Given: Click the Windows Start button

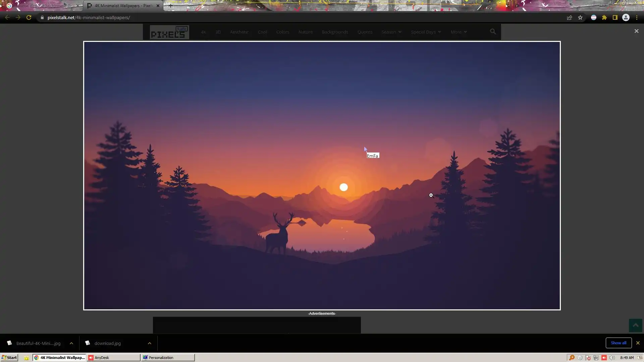Looking at the screenshot, I should tap(9, 358).
